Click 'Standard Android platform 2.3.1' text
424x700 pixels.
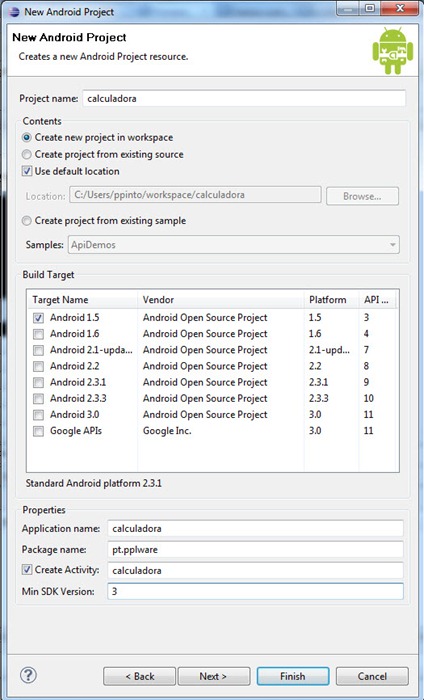94,483
